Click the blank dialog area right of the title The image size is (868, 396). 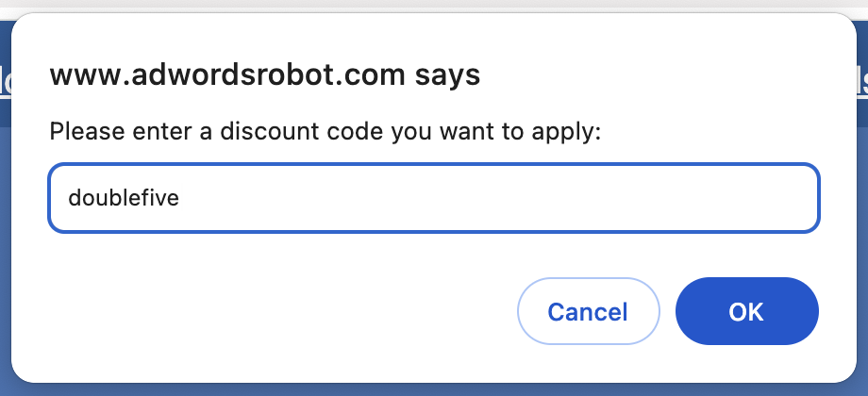click(660, 74)
